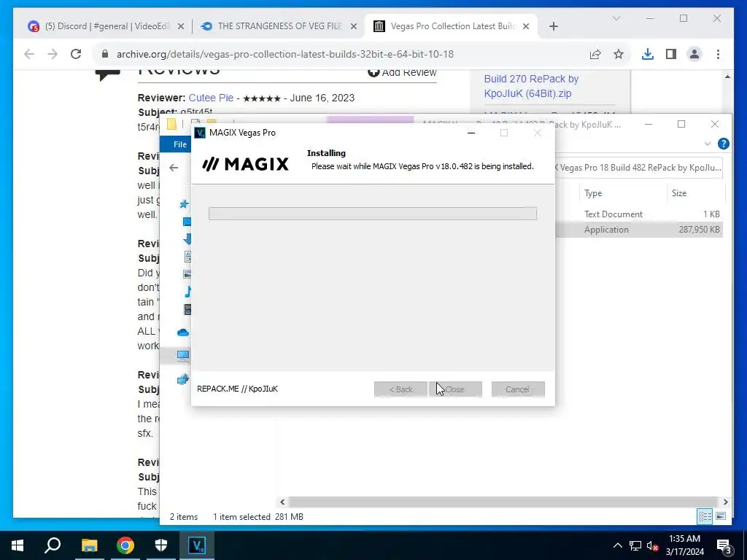Screen dimensions: 747x560
Task: Click the Explorer address bar path
Action: click(638, 168)
